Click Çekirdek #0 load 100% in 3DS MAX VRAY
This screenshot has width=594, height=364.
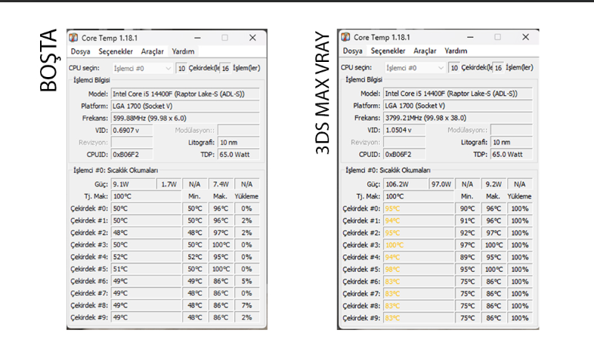519,208
